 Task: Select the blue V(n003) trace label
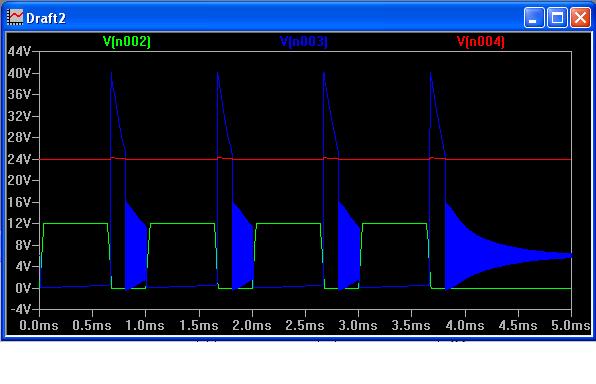[x=303, y=41]
